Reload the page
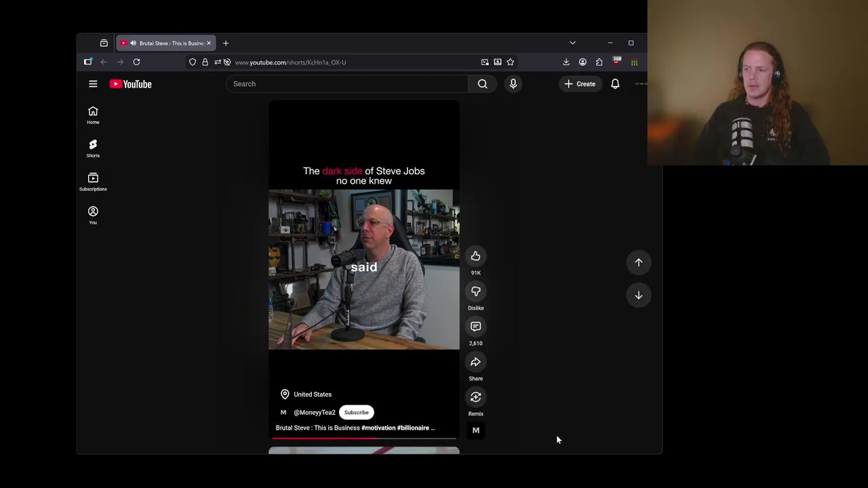 pos(136,62)
